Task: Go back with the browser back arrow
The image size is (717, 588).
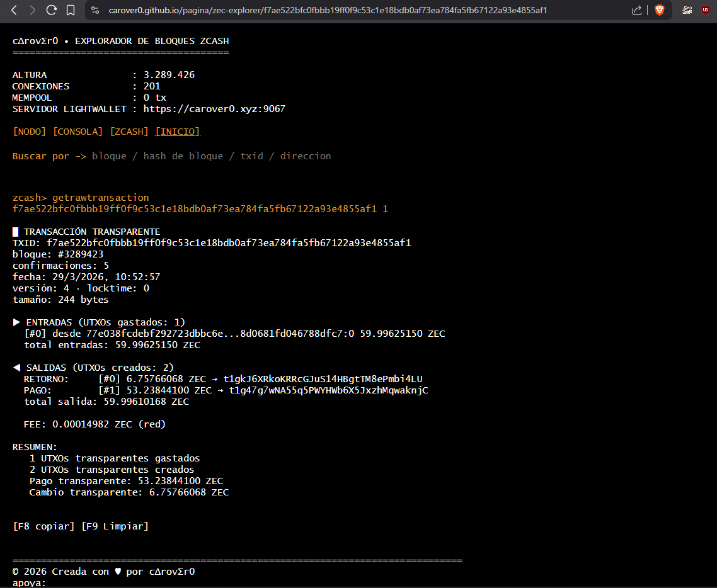Action: (x=14, y=10)
